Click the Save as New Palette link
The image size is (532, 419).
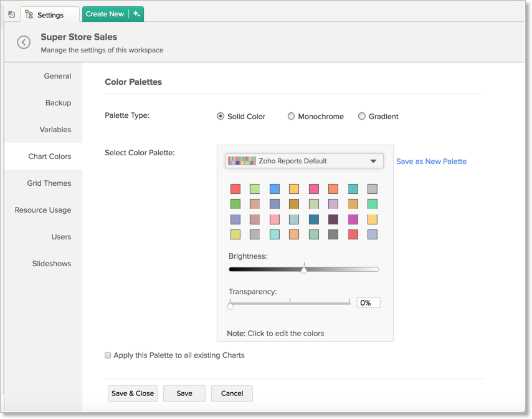pos(431,161)
